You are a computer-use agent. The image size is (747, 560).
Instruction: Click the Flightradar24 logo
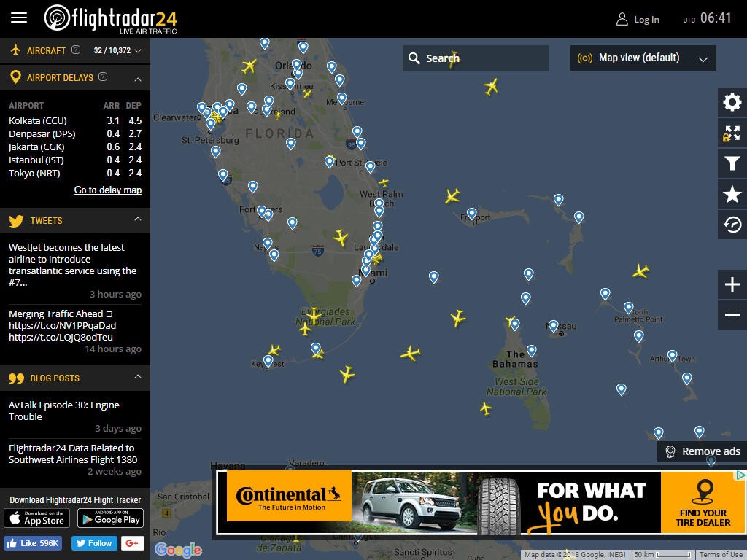111,19
